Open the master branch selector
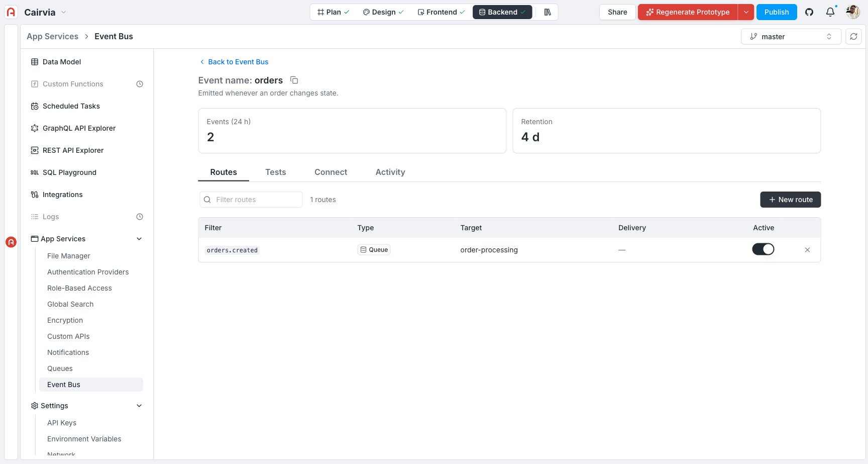 tap(791, 36)
